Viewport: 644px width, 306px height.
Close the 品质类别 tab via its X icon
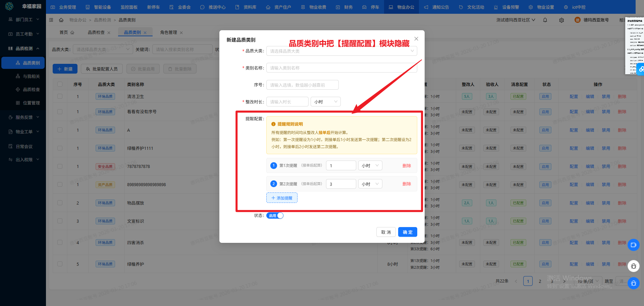pyautogui.click(x=145, y=33)
